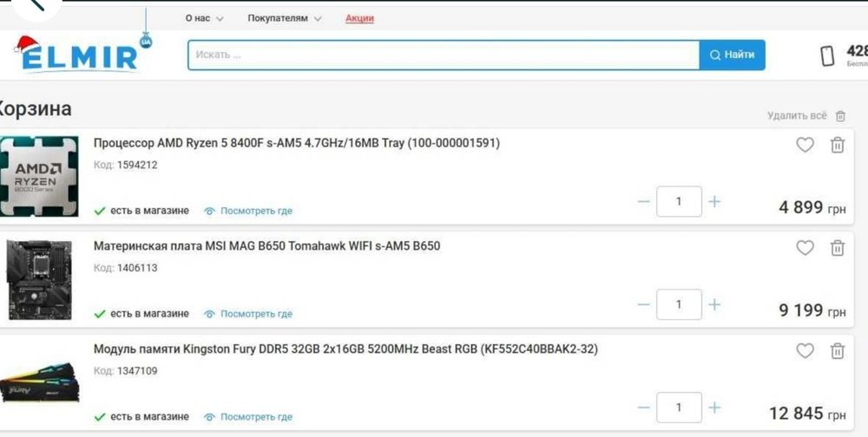868x437 pixels.
Task: Click the 4 899 грн price
Action: click(x=812, y=207)
